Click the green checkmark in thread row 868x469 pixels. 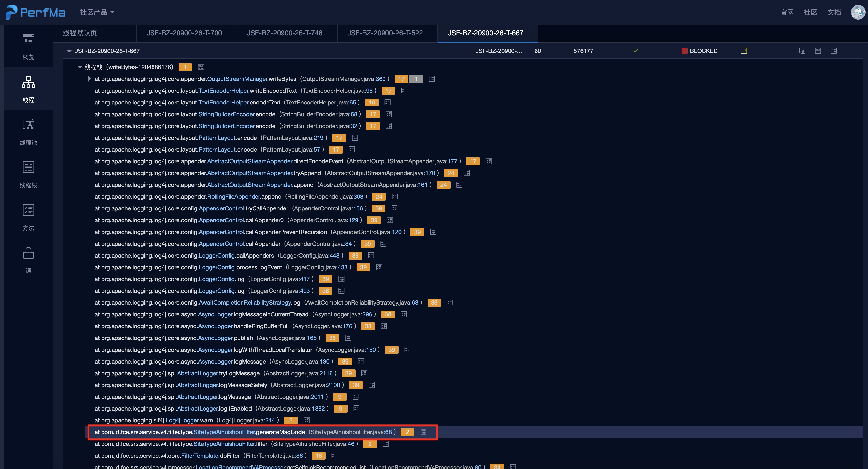636,51
